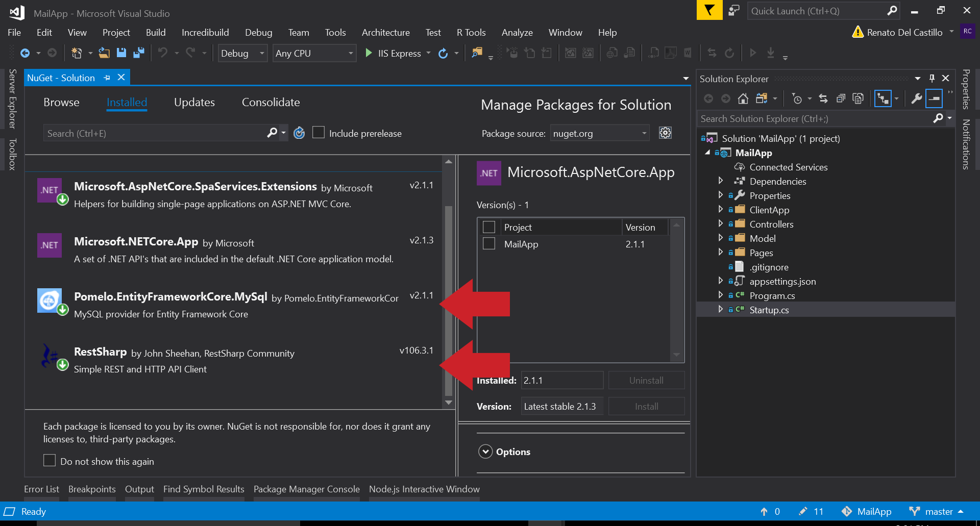
Task: Click the browser Refresh toolbar icon
Action: click(x=443, y=53)
